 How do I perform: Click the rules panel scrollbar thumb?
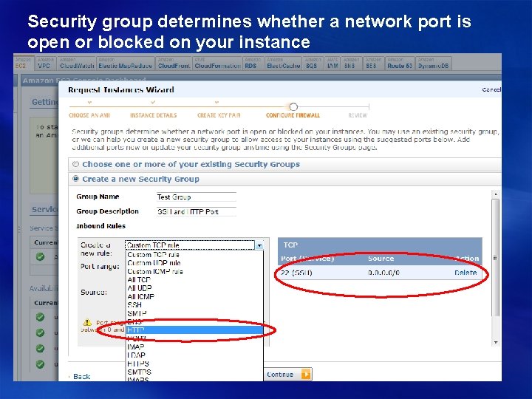496,258
